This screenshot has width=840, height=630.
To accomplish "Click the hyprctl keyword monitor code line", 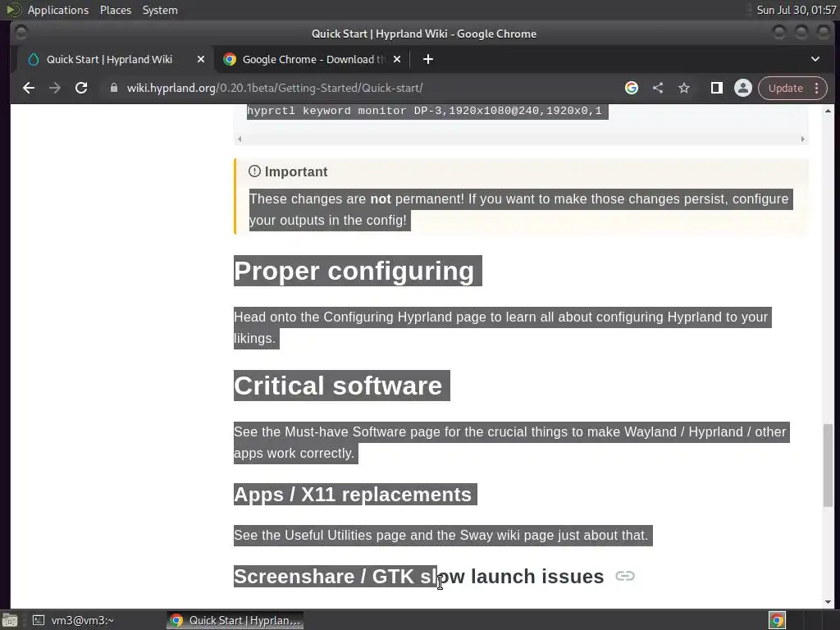I will coord(424,111).
